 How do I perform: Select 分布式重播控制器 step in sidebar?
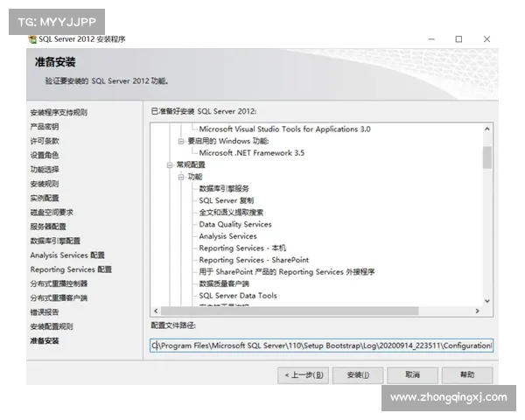point(59,283)
